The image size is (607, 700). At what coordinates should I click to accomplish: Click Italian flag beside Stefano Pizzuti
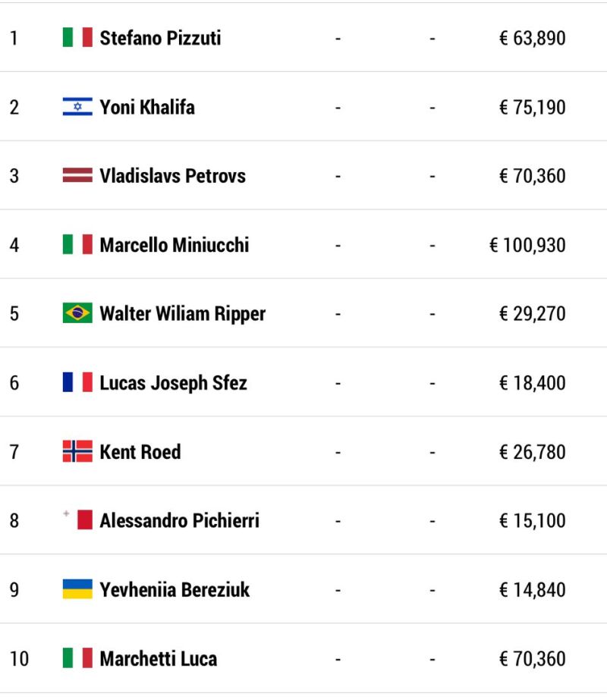(77, 37)
